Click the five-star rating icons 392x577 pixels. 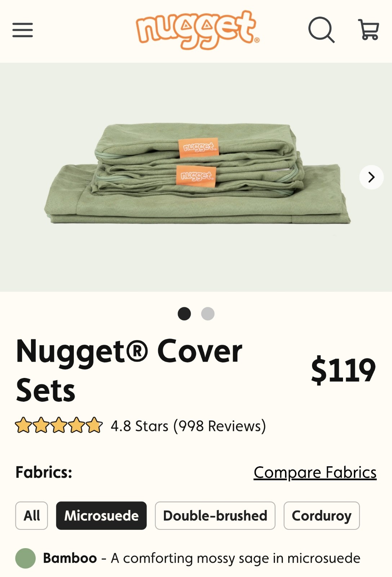point(59,425)
